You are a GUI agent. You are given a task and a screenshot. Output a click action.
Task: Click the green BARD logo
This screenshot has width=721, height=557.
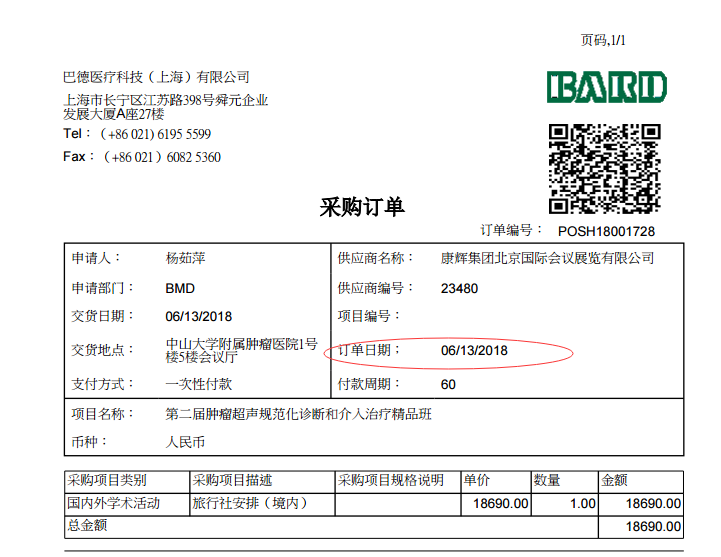[x=606, y=87]
